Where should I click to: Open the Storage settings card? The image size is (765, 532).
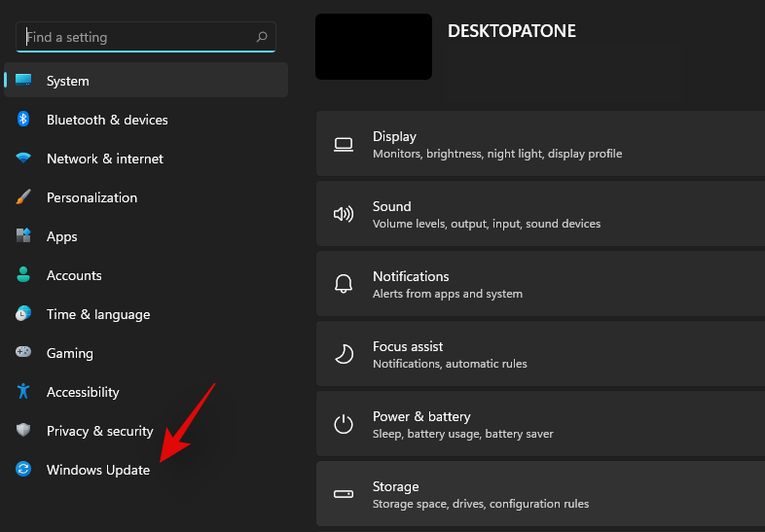click(540, 494)
